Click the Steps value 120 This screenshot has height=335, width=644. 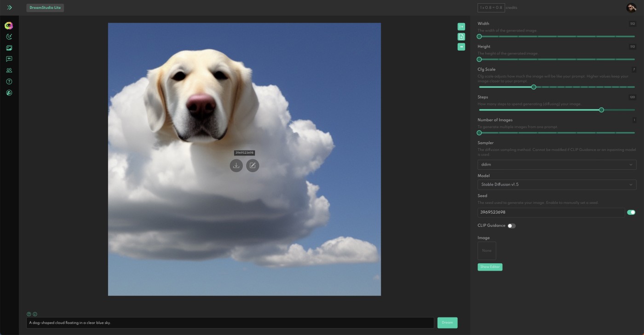pyautogui.click(x=632, y=97)
